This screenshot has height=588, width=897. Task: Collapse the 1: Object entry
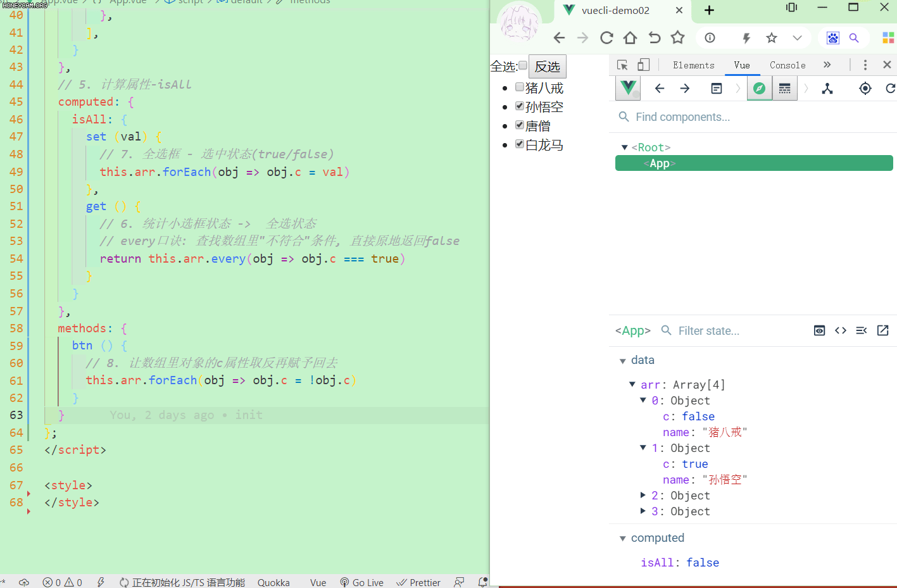(x=643, y=447)
